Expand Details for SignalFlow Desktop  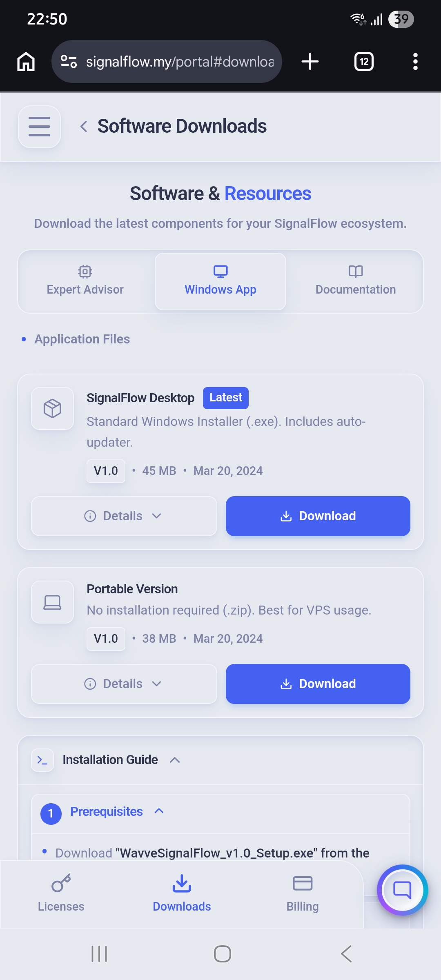click(124, 516)
